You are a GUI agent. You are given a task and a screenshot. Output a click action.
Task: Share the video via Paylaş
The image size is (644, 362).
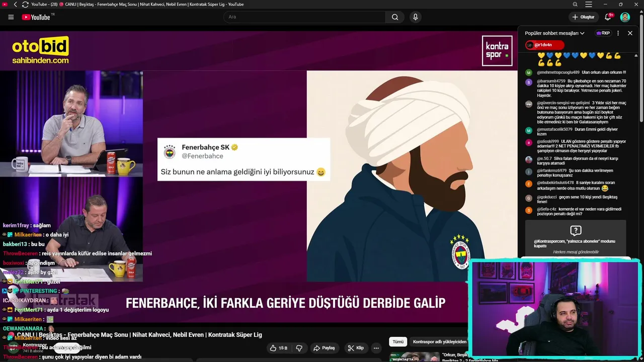point(324,348)
